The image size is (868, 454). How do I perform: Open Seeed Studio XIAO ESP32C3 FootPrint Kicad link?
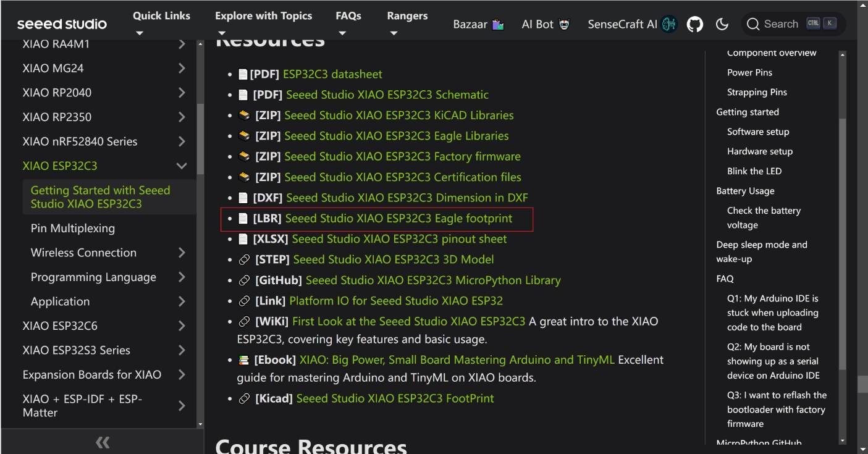(395, 398)
